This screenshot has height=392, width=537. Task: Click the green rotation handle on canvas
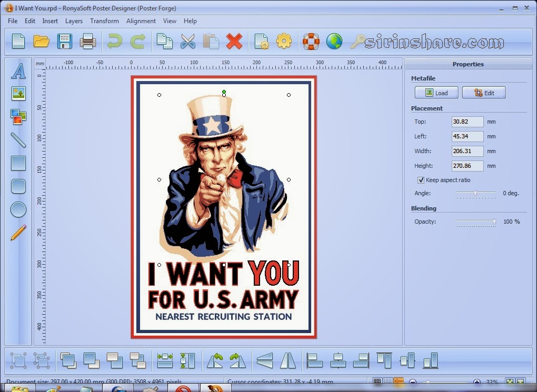pyautogui.click(x=224, y=92)
